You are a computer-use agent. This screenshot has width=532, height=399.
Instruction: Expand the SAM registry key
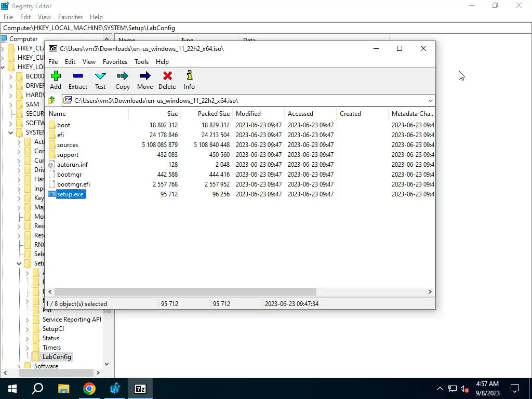(11, 104)
